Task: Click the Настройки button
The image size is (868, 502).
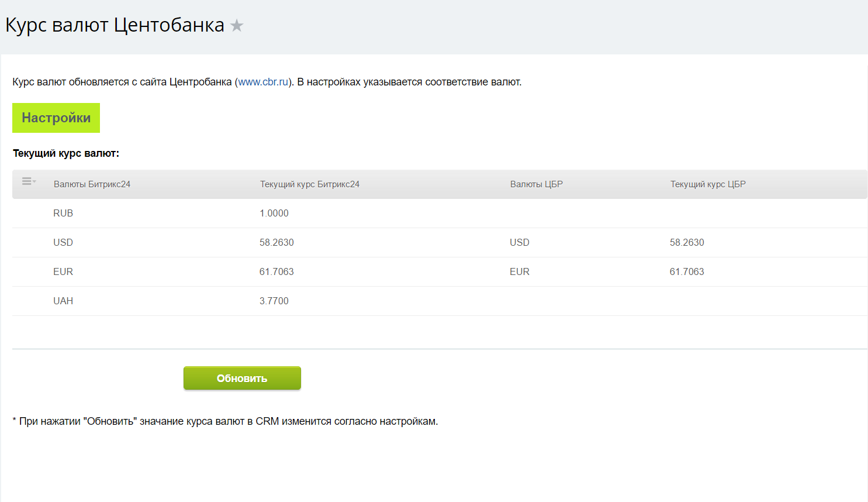Action: point(56,118)
